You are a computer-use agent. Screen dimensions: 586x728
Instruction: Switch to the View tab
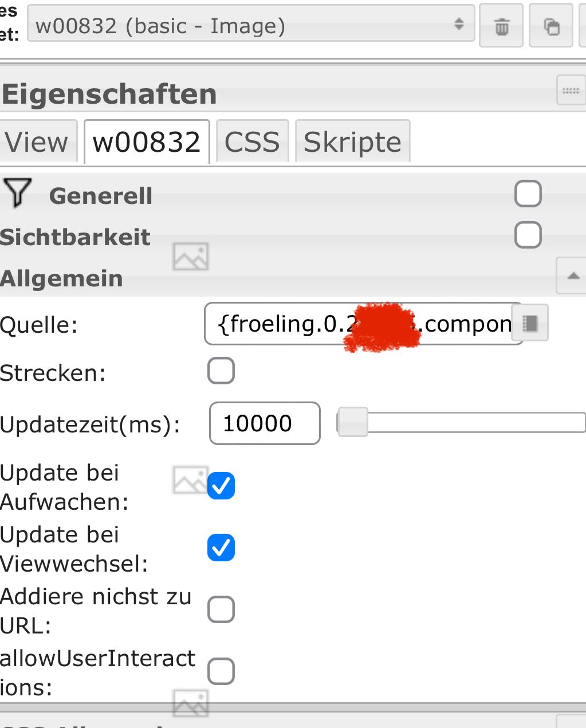(37, 142)
